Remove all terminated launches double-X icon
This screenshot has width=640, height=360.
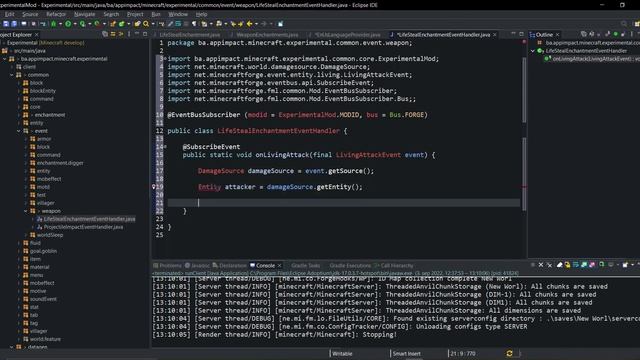(549, 265)
